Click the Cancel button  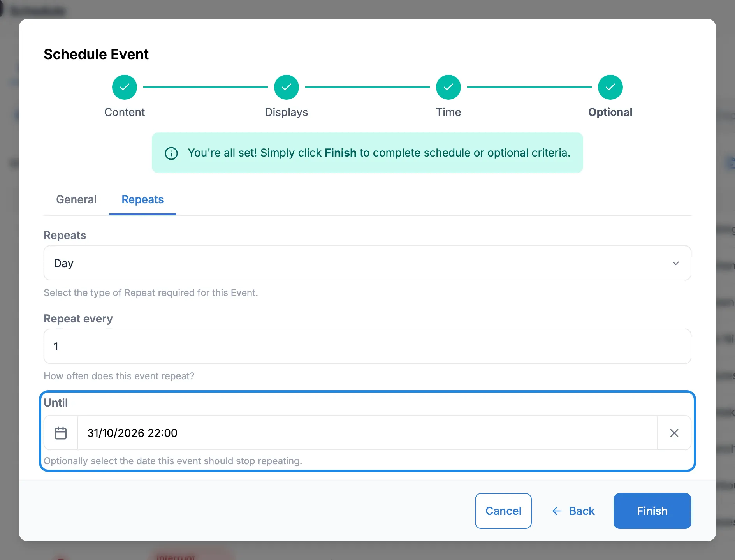[x=503, y=511]
